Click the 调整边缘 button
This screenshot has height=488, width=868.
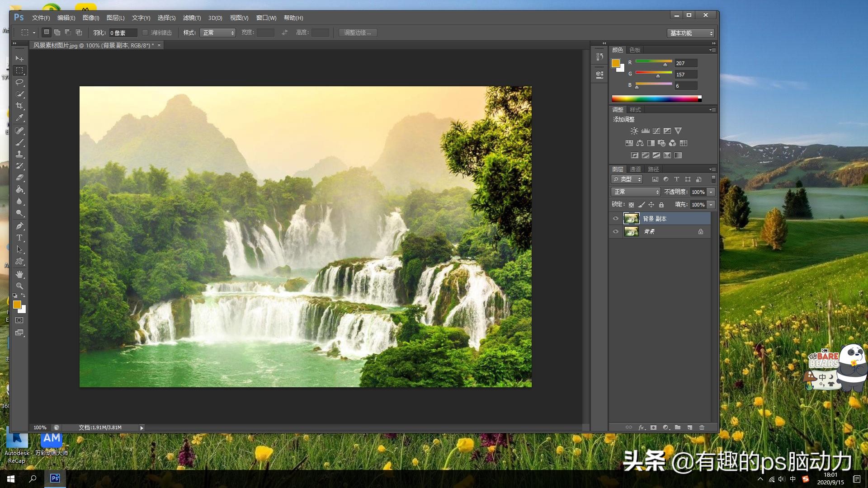[x=357, y=33]
